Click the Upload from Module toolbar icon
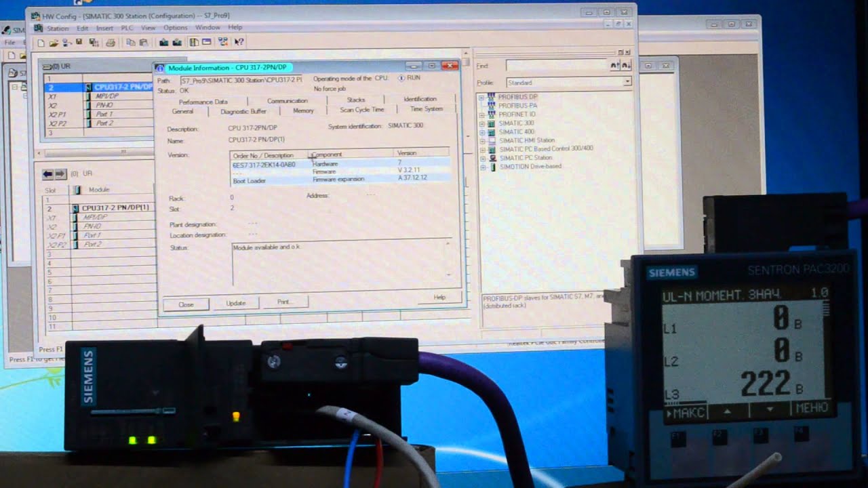 click(177, 42)
